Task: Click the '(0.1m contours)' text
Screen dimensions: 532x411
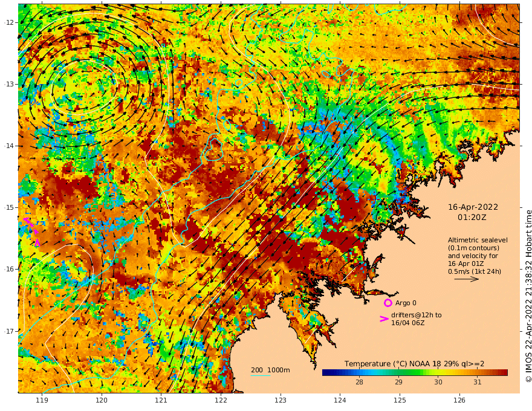Action: pos(473,248)
